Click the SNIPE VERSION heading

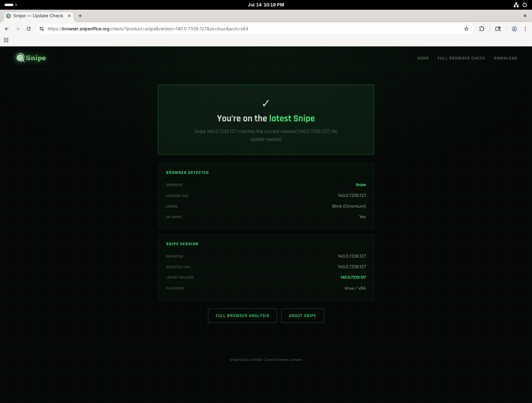pos(182,244)
